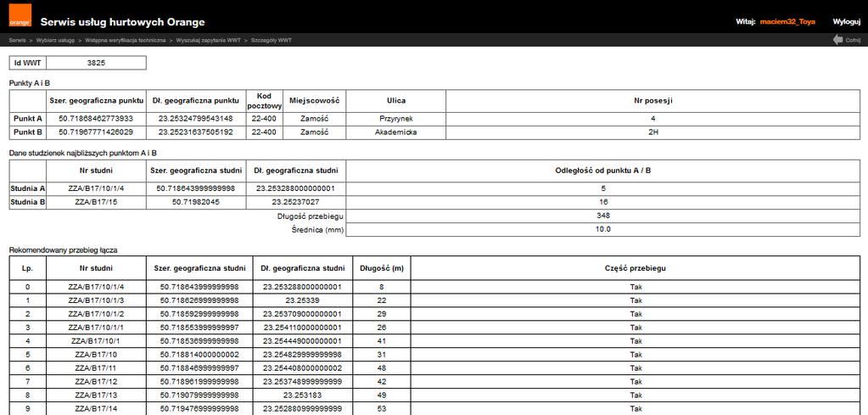The width and height of the screenshot is (868, 415).
Task: Click Studnia A number ZZA/B17/10/1/4
Action: (x=97, y=188)
